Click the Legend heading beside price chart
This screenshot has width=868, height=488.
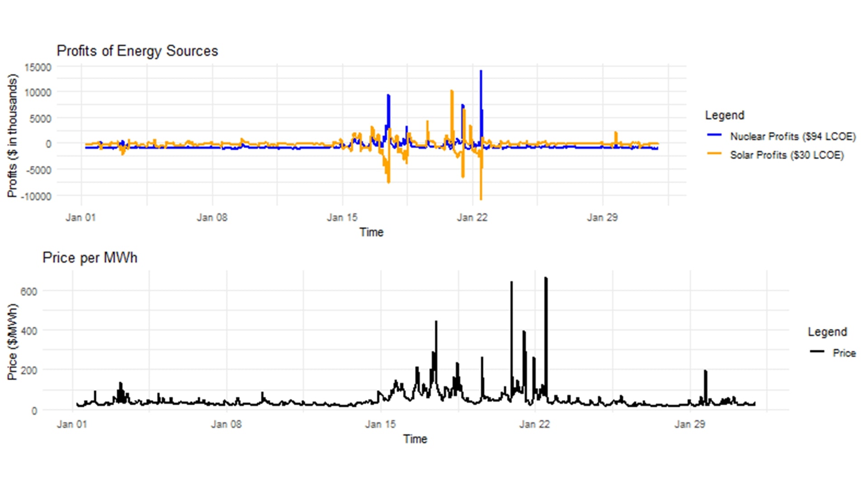tap(827, 332)
